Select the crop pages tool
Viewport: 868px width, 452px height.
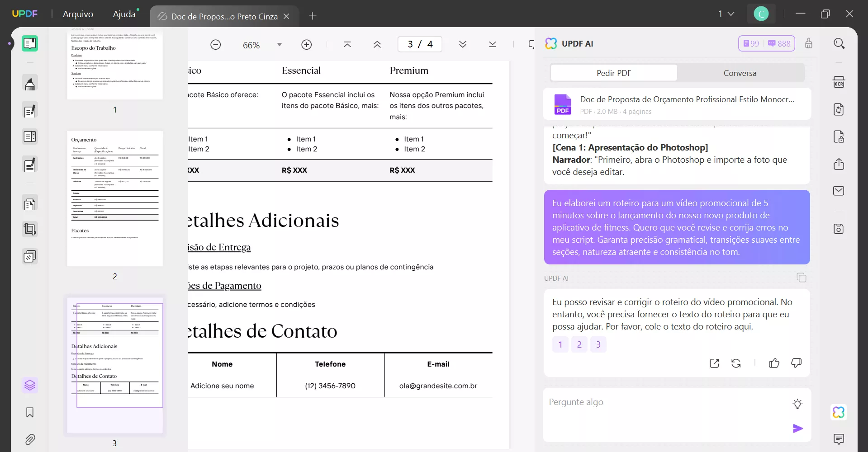[x=30, y=229]
